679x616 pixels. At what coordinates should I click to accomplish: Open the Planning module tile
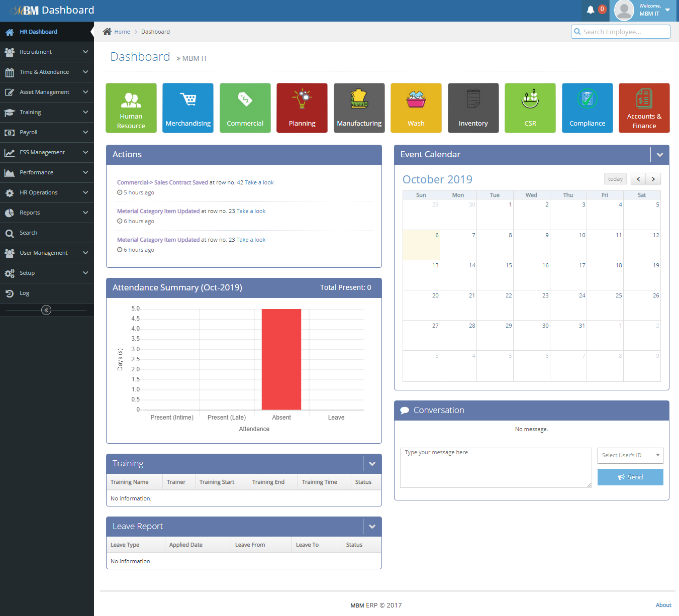coord(302,108)
